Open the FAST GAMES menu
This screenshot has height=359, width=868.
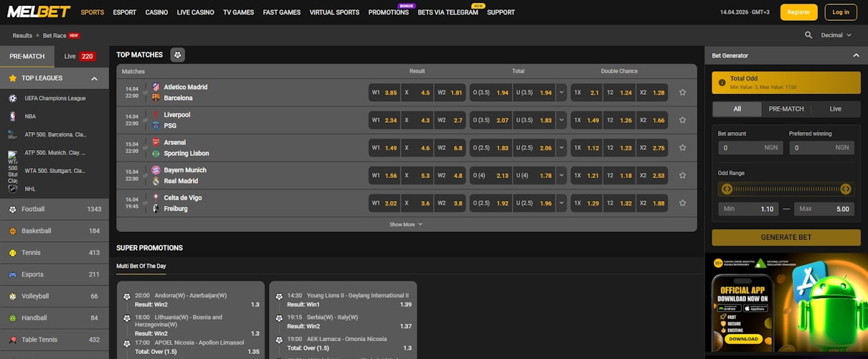pyautogui.click(x=282, y=12)
